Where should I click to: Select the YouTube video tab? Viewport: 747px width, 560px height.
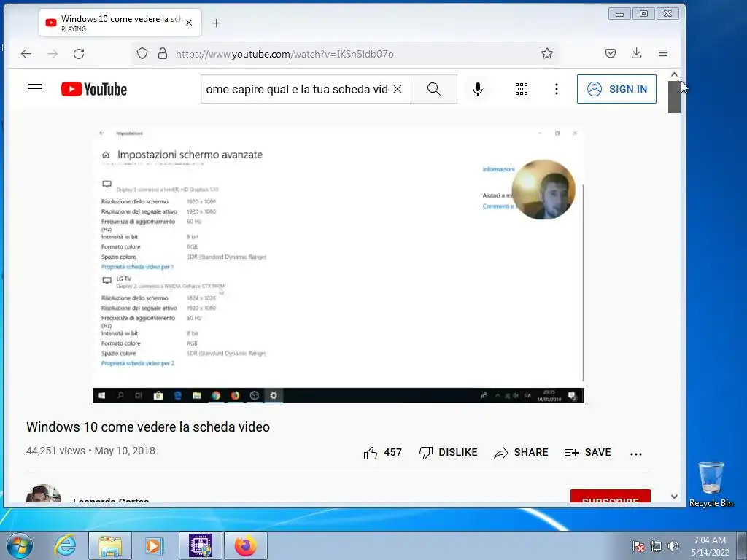[120, 23]
